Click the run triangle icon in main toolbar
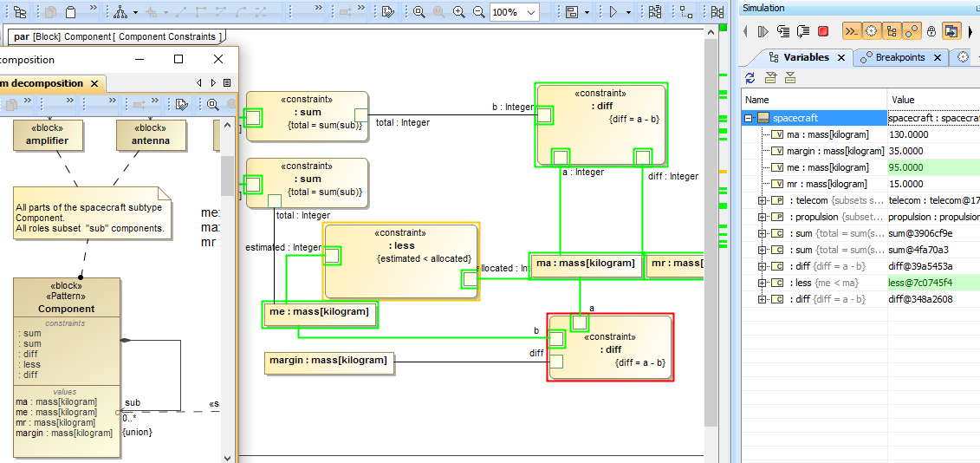The image size is (980, 463). tap(613, 12)
